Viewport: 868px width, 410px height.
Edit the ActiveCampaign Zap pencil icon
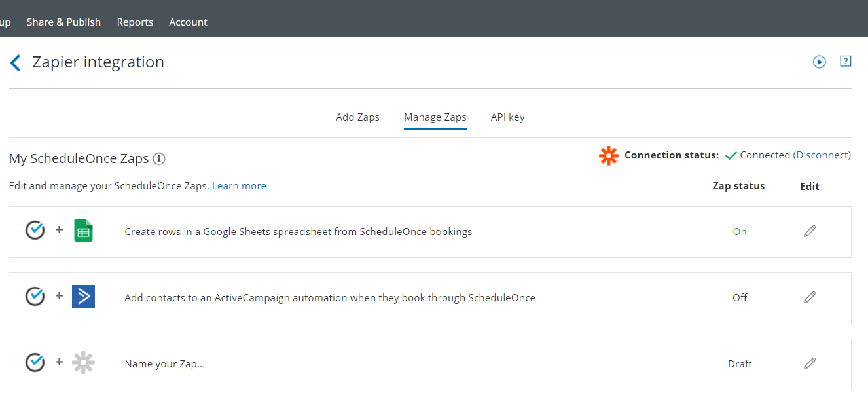810,297
